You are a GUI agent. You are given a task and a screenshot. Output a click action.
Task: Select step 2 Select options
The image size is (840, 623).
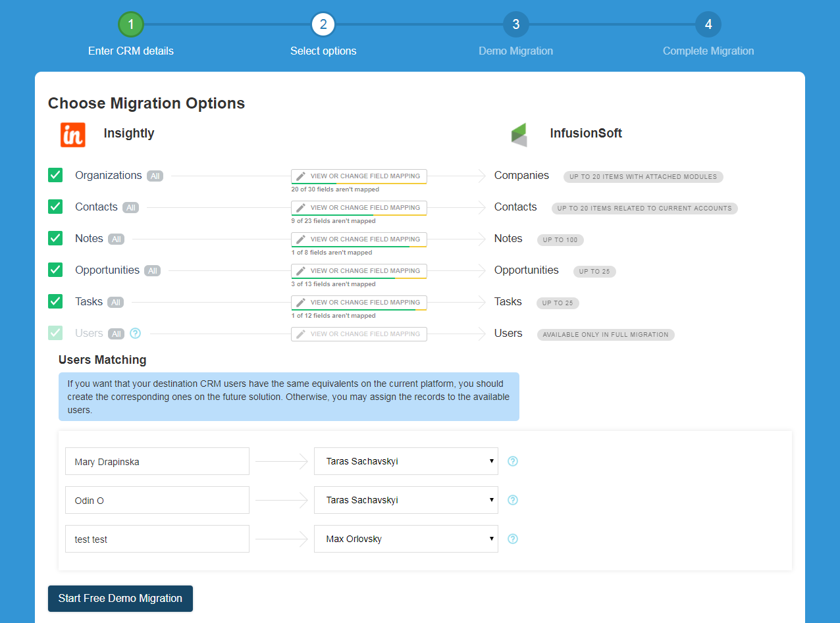click(x=323, y=25)
